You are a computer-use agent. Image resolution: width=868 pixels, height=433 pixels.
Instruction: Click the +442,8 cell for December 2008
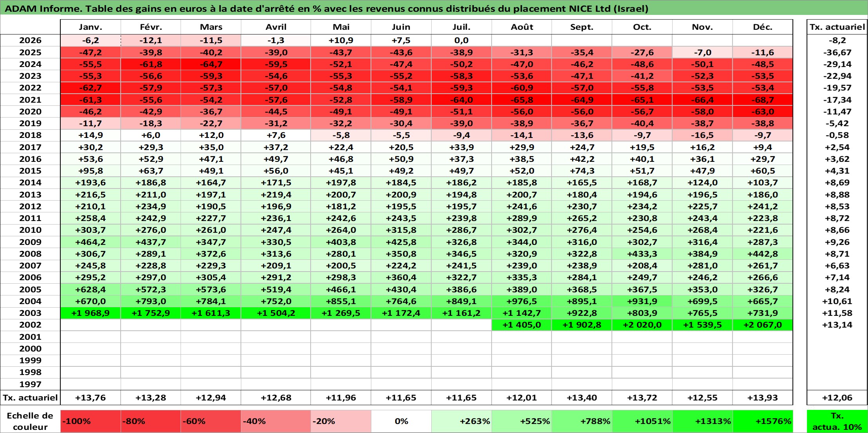pyautogui.click(x=763, y=254)
